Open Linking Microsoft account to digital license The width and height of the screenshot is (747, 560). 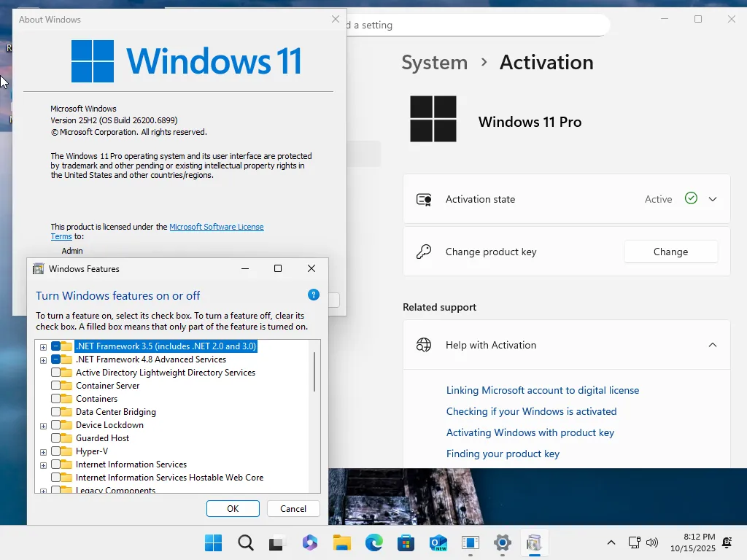coord(543,390)
